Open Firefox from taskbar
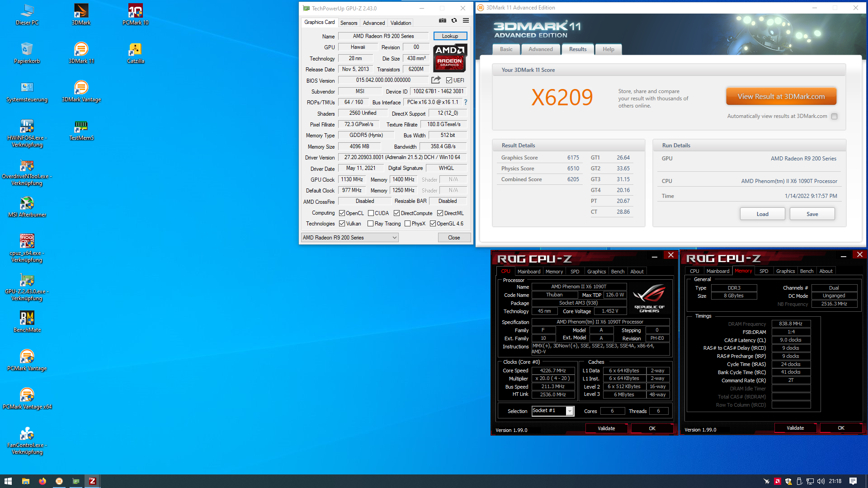868x488 pixels. pos(42,481)
